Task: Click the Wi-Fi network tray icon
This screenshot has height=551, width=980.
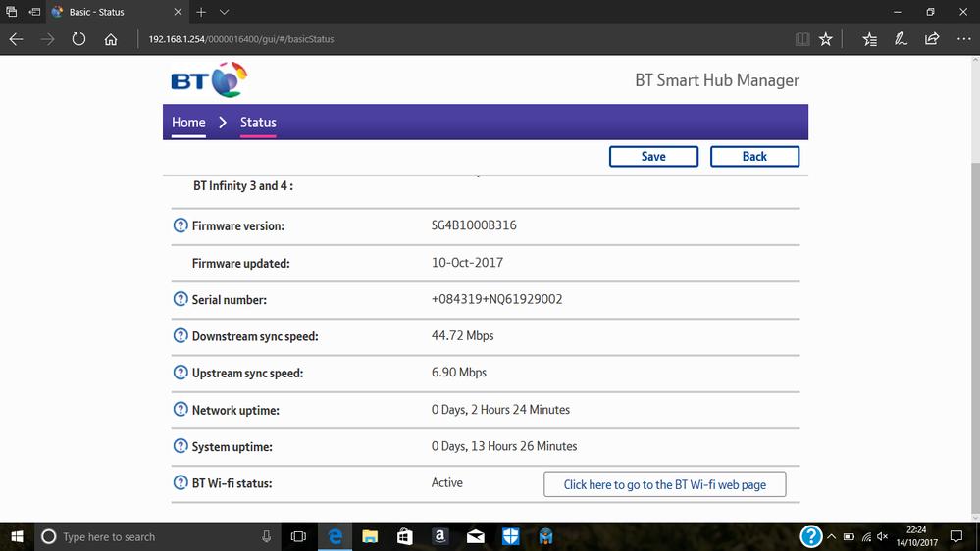Action: point(866,536)
